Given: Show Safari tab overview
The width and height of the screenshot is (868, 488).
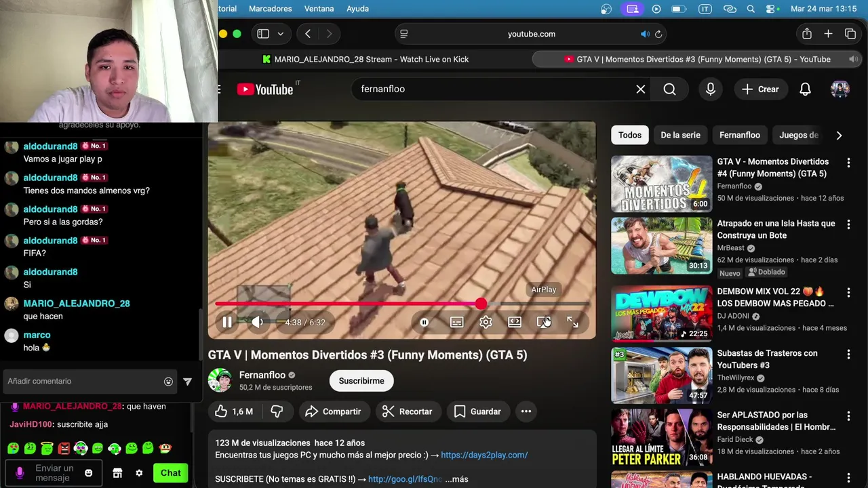Looking at the screenshot, I should click(850, 34).
